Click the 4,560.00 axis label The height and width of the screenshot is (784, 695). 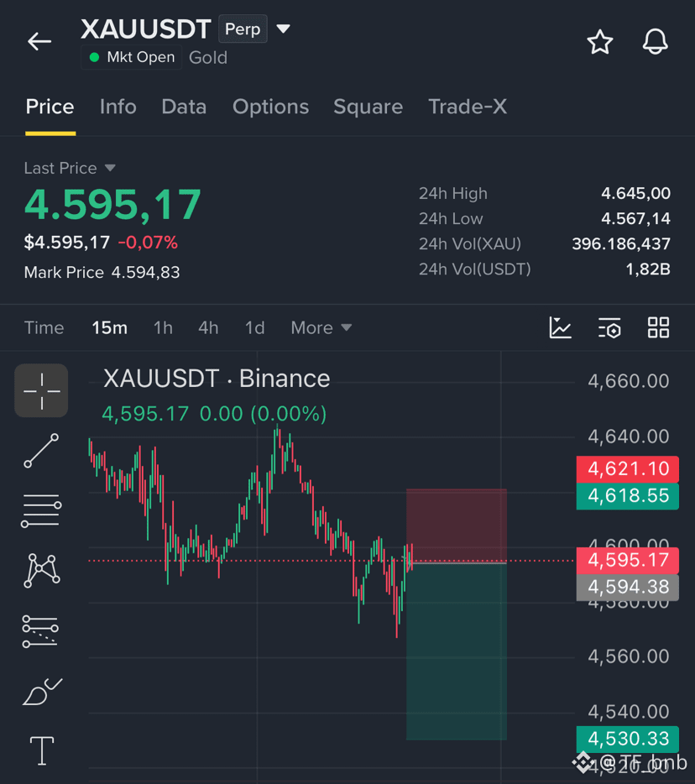tap(628, 656)
